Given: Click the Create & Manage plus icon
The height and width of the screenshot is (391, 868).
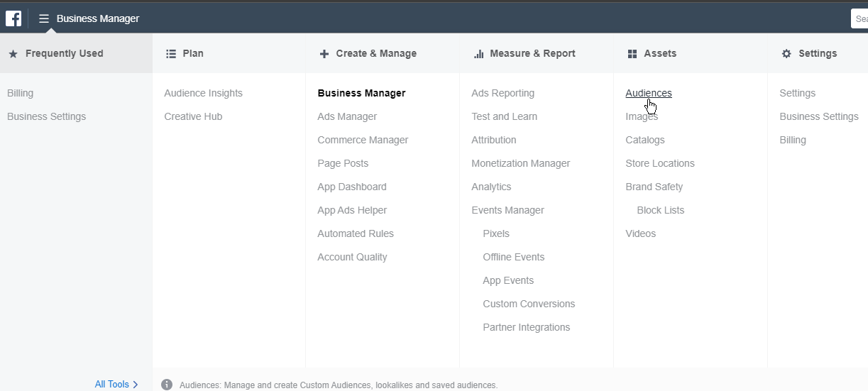Looking at the screenshot, I should [324, 53].
